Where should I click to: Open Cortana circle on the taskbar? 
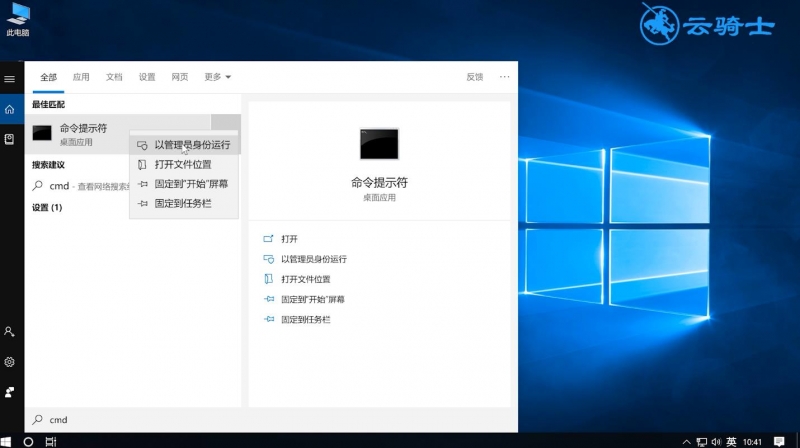(x=29, y=441)
